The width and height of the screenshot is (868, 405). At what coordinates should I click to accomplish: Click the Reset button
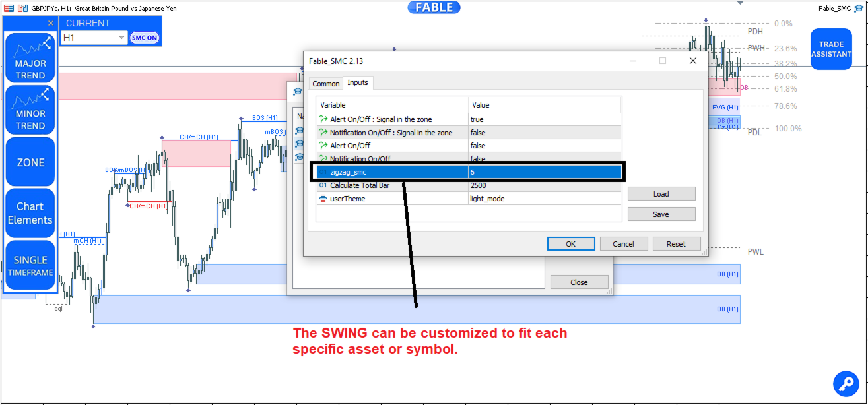pyautogui.click(x=676, y=244)
